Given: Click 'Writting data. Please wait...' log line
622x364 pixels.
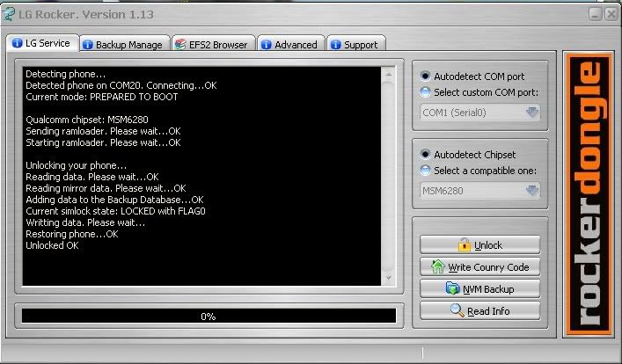Looking at the screenshot, I should pyautogui.click(x=85, y=222).
